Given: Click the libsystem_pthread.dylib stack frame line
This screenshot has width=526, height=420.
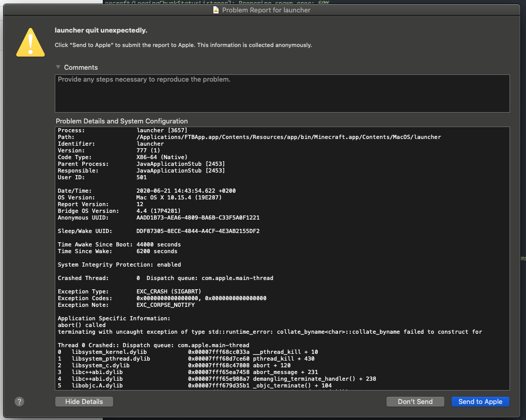Looking at the screenshot, I should click(x=186, y=359).
